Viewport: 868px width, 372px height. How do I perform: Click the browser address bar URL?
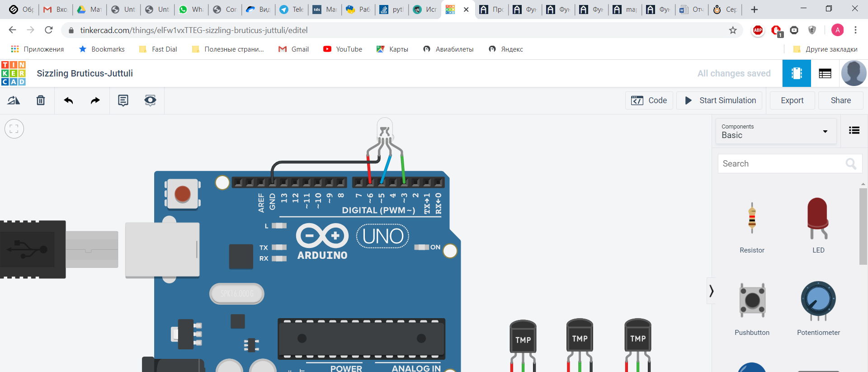[194, 30]
